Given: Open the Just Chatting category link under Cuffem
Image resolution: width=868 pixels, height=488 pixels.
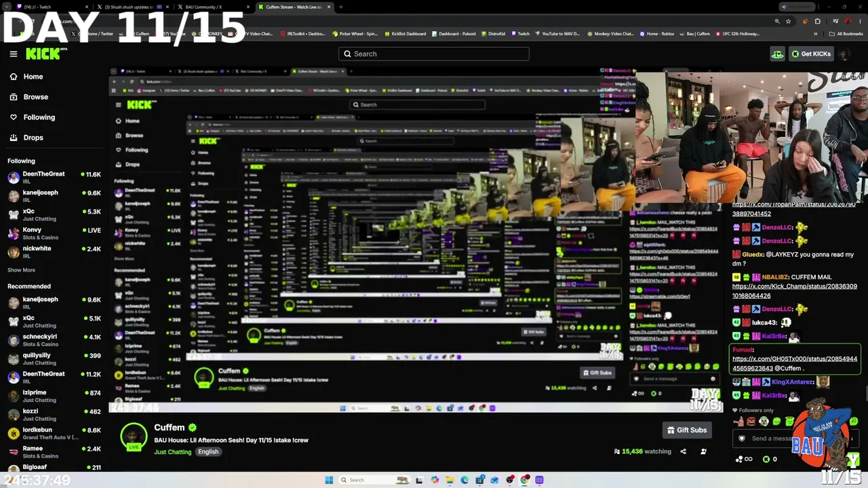Looking at the screenshot, I should coord(173,452).
